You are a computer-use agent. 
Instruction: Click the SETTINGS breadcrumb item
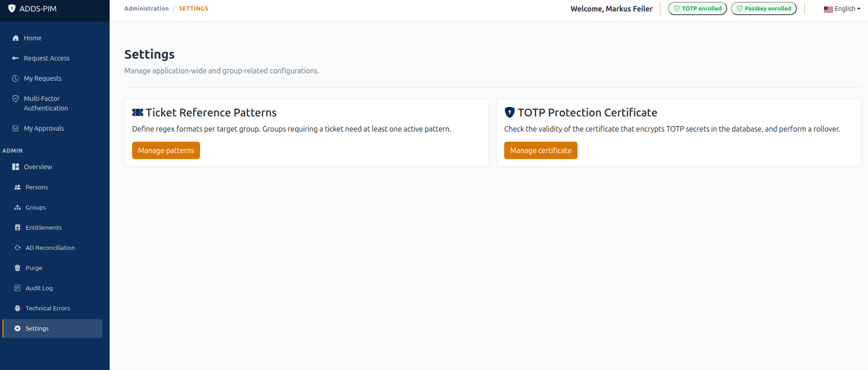[194, 8]
